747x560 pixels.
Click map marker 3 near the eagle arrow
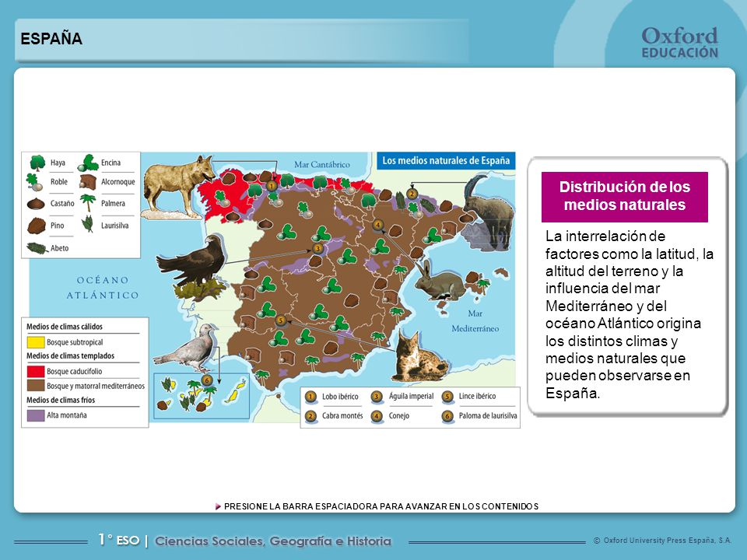(317, 249)
